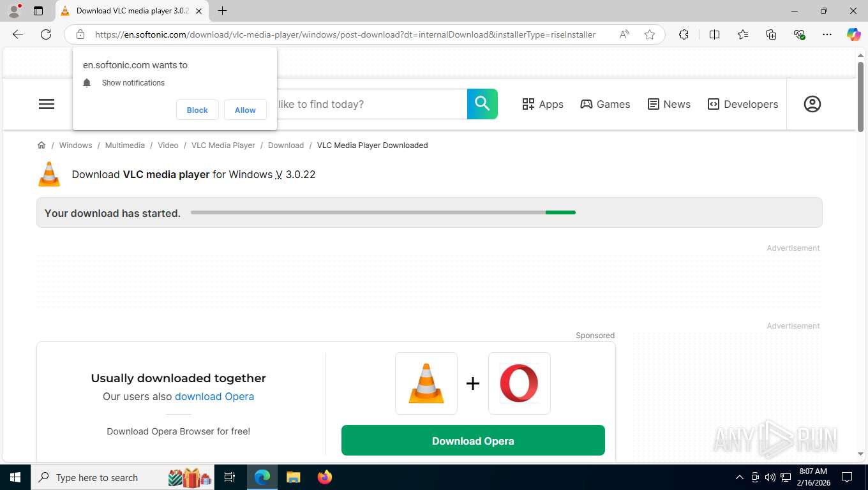Open Video breadcrumb link

click(x=168, y=145)
